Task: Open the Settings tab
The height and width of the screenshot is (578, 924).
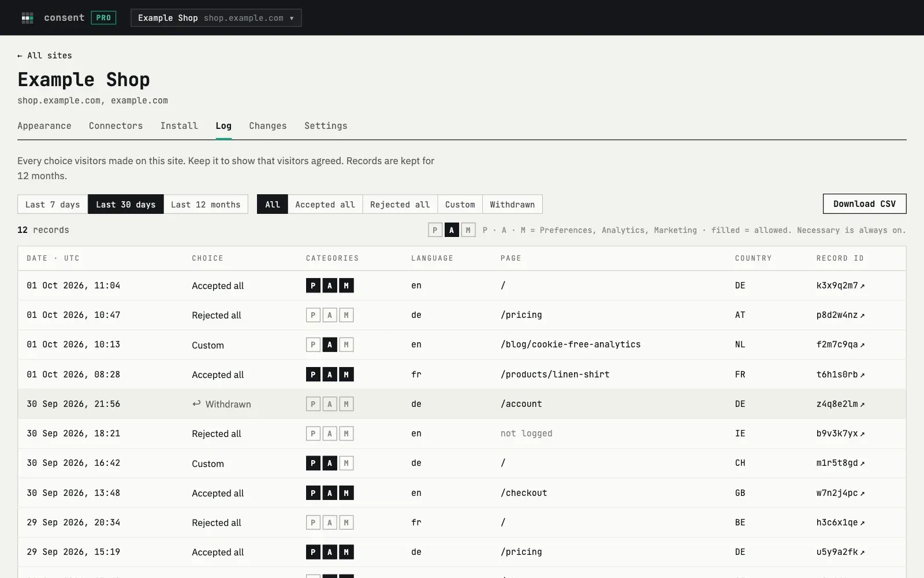Action: click(326, 126)
